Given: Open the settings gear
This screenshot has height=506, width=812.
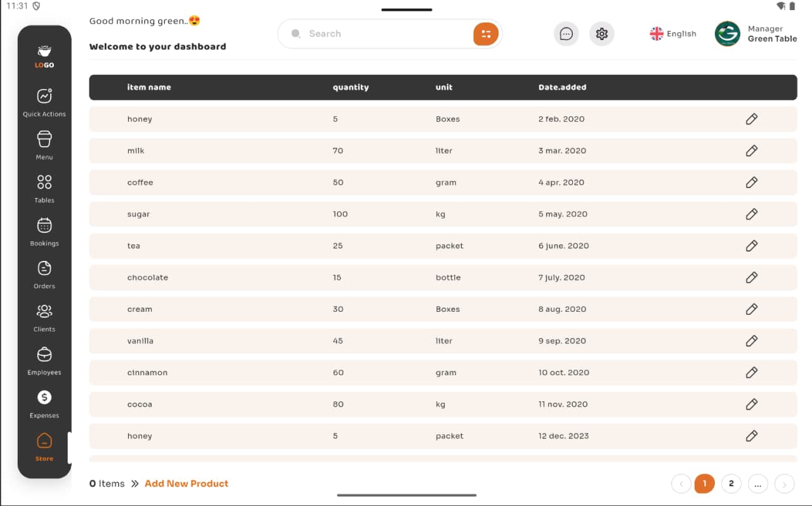Looking at the screenshot, I should click(601, 34).
